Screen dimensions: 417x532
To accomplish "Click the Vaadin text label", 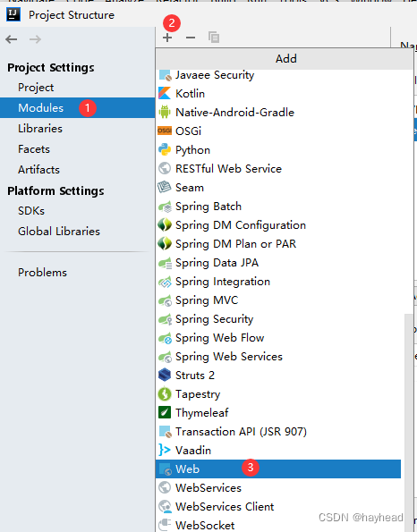I will [x=193, y=451].
